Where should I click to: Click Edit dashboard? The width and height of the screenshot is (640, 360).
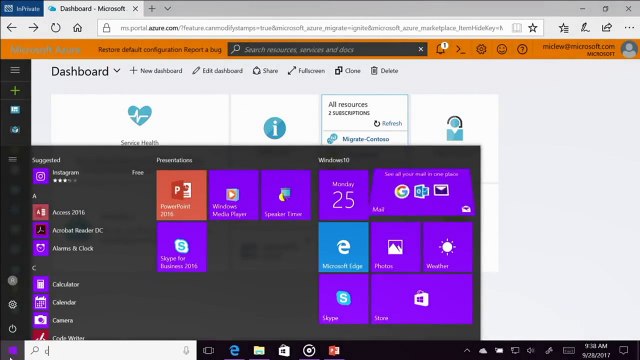pyautogui.click(x=218, y=71)
